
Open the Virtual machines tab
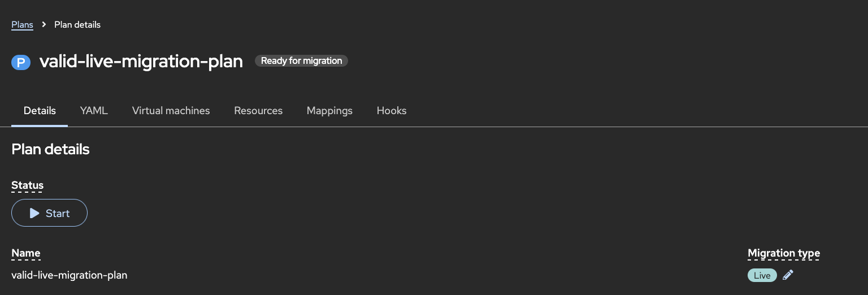point(171,111)
